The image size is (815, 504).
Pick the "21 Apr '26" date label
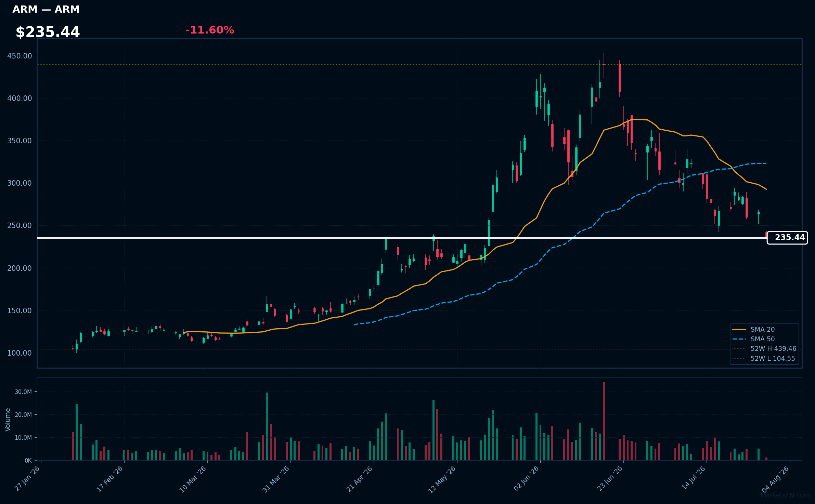coord(359,479)
